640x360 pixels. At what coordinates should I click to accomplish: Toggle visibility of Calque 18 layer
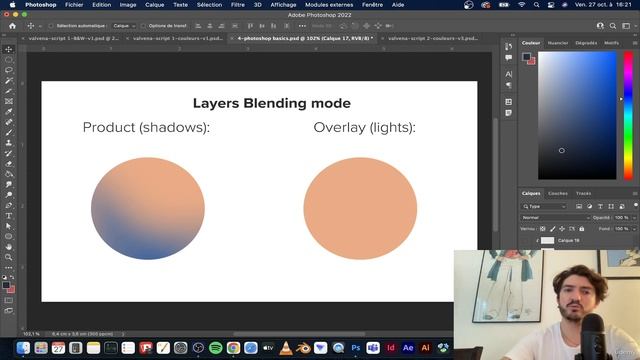coord(526,240)
